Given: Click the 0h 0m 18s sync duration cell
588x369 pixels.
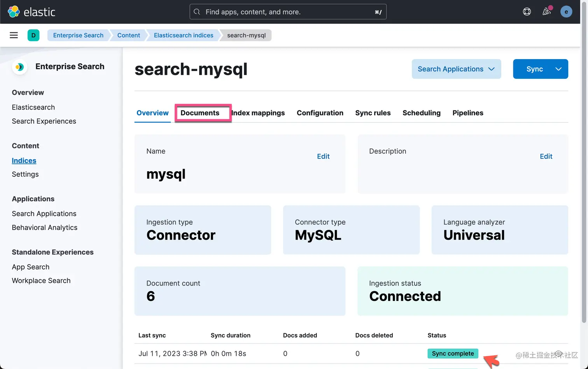Looking at the screenshot, I should tap(228, 353).
